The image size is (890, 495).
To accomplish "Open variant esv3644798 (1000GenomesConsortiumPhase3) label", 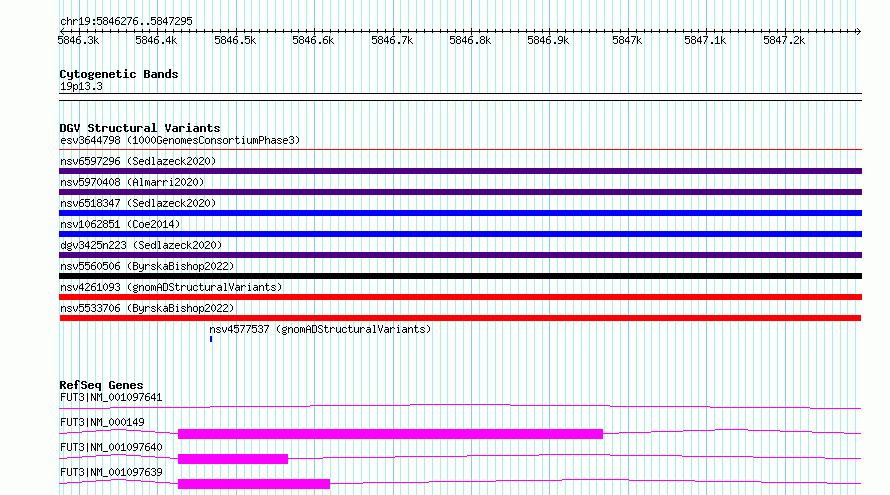I will [x=180, y=140].
